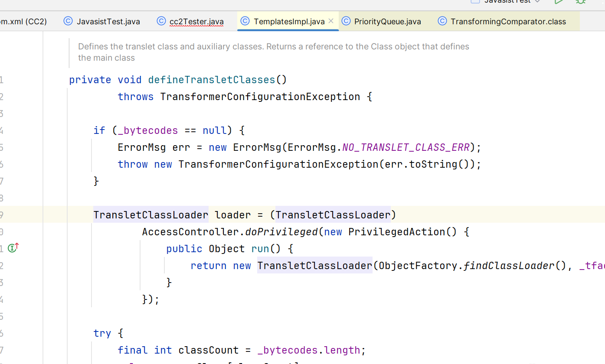Click the class icon on PriorityQueue.java tab
Screen dimensions: 605x364
(346, 21)
